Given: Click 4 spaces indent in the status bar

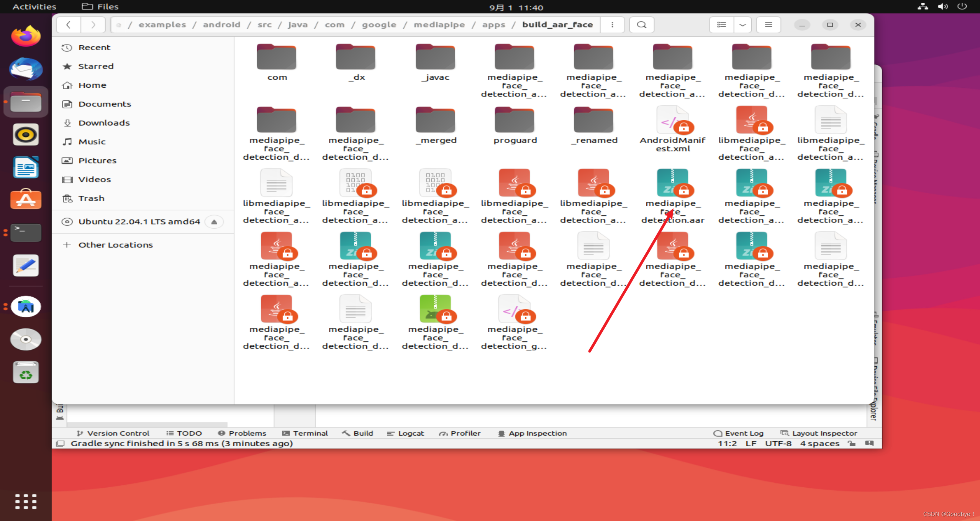Looking at the screenshot, I should tap(820, 444).
